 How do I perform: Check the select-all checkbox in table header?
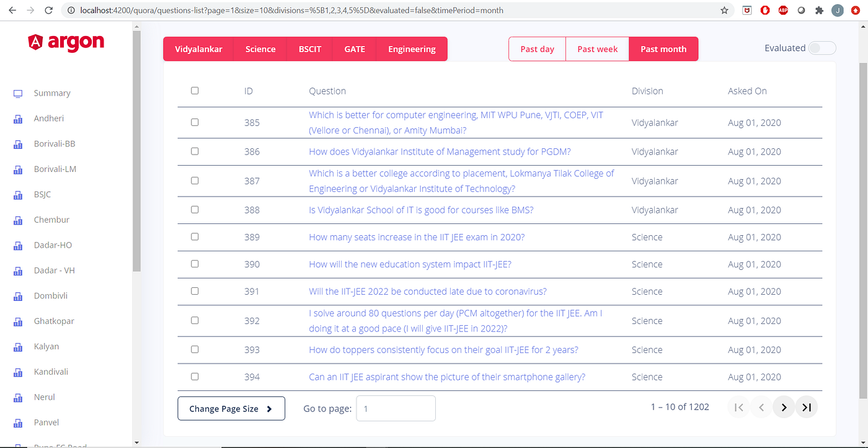[195, 90]
